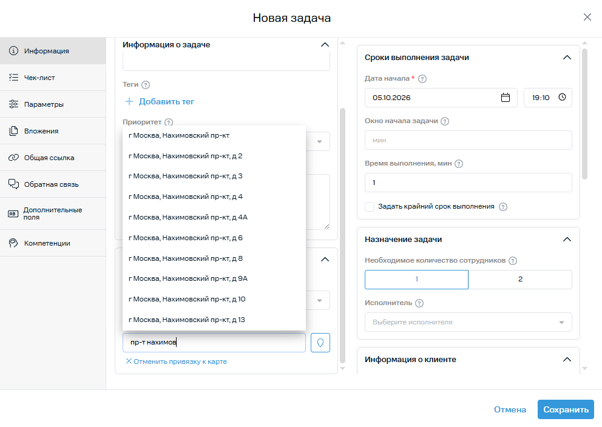This screenshot has height=427, width=602.
Task: Choose suggestion Нахимовский пр-кт, д 10
Action: pos(214,299)
